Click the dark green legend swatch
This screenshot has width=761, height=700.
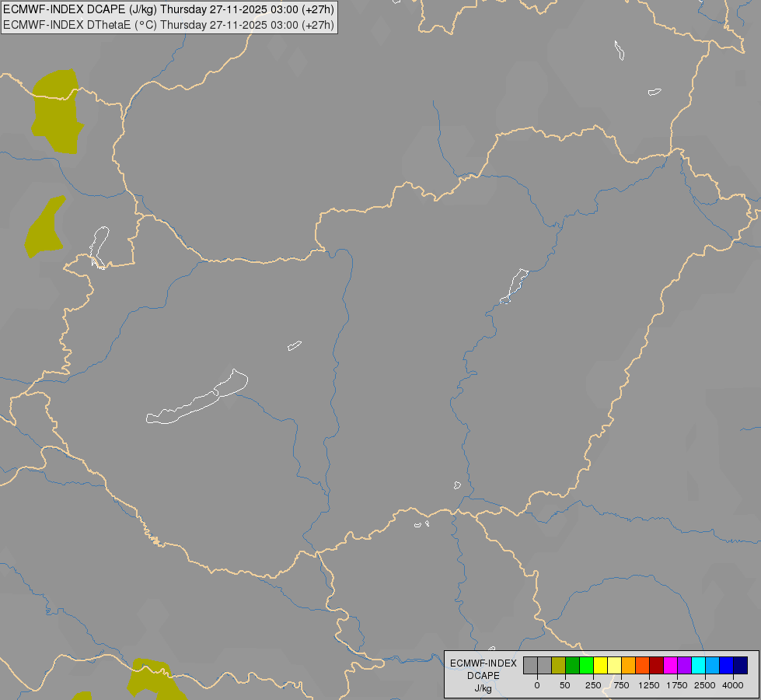572,666
